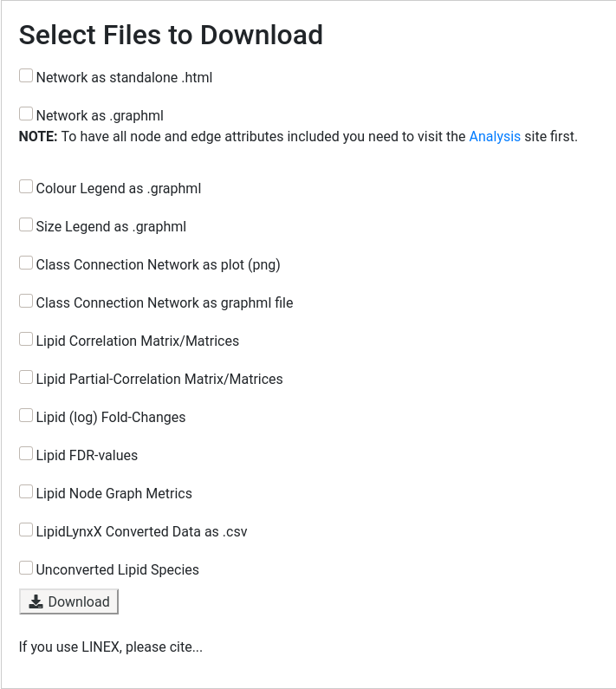This screenshot has width=616, height=689.
Task: Check Class Connection Network as plot (png)
Action: [26, 263]
